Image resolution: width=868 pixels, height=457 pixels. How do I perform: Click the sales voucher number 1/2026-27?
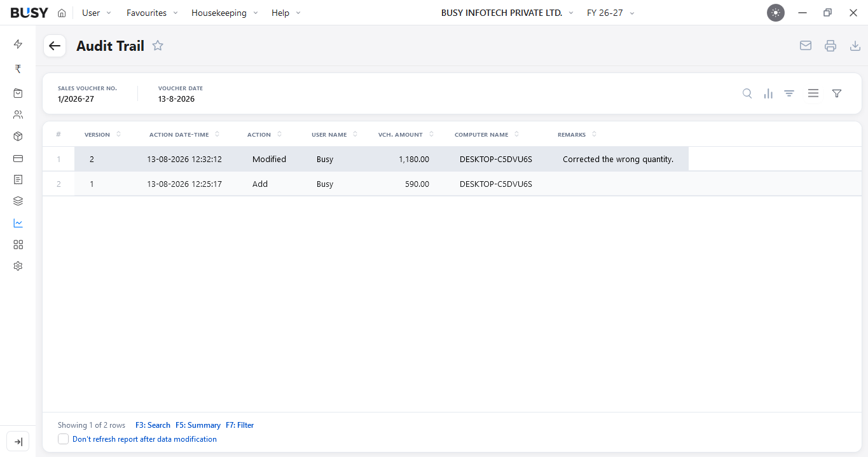(x=76, y=99)
